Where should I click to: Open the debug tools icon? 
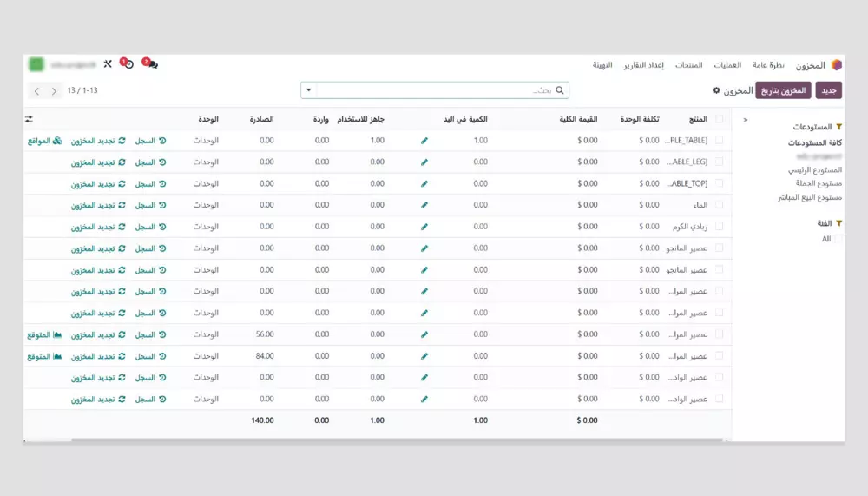pos(108,64)
